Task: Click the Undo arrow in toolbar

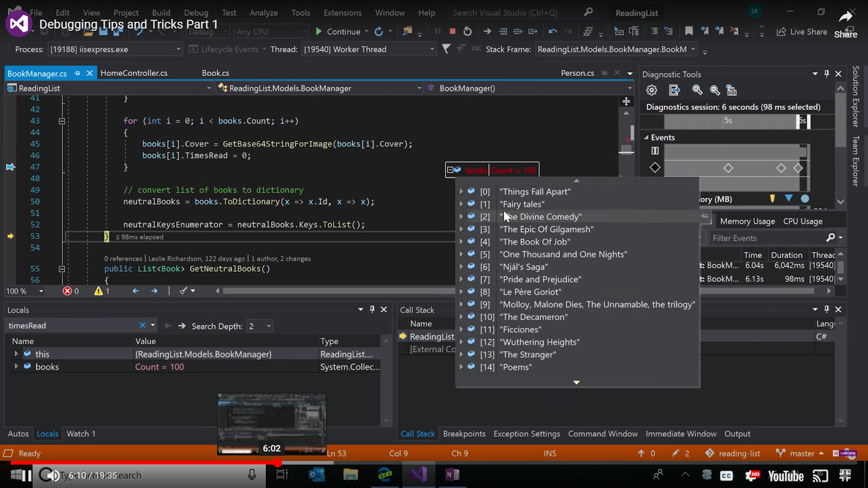Action: click(553, 31)
